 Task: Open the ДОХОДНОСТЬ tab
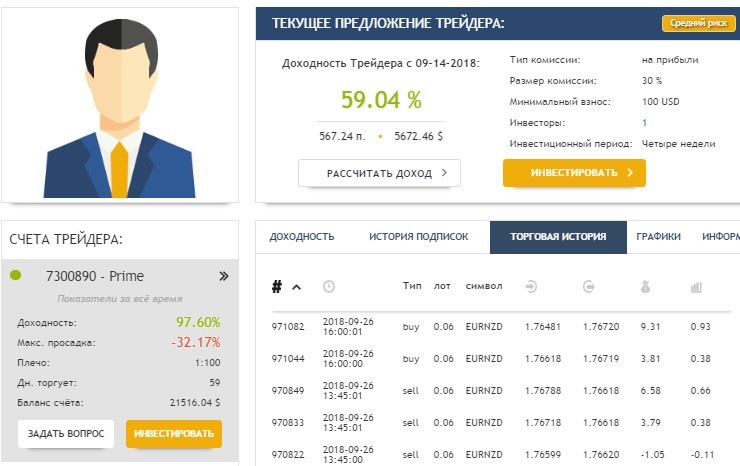pos(302,237)
